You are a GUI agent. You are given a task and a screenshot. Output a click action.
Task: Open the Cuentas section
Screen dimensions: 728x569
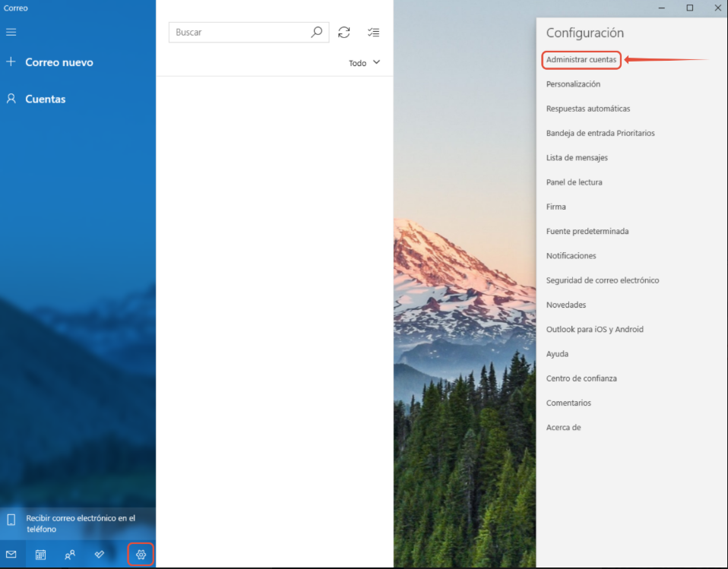(45, 99)
